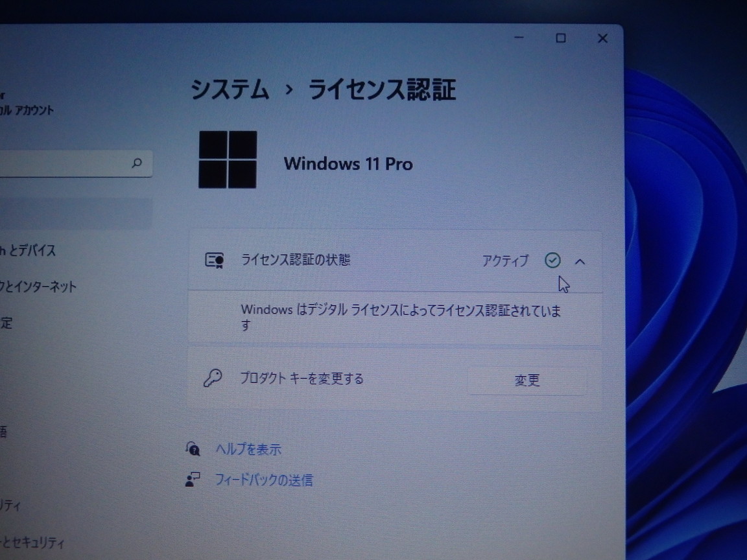The height and width of the screenshot is (560, 747).
Task: Select the highlighted sidebar item
Action: pos(77,214)
